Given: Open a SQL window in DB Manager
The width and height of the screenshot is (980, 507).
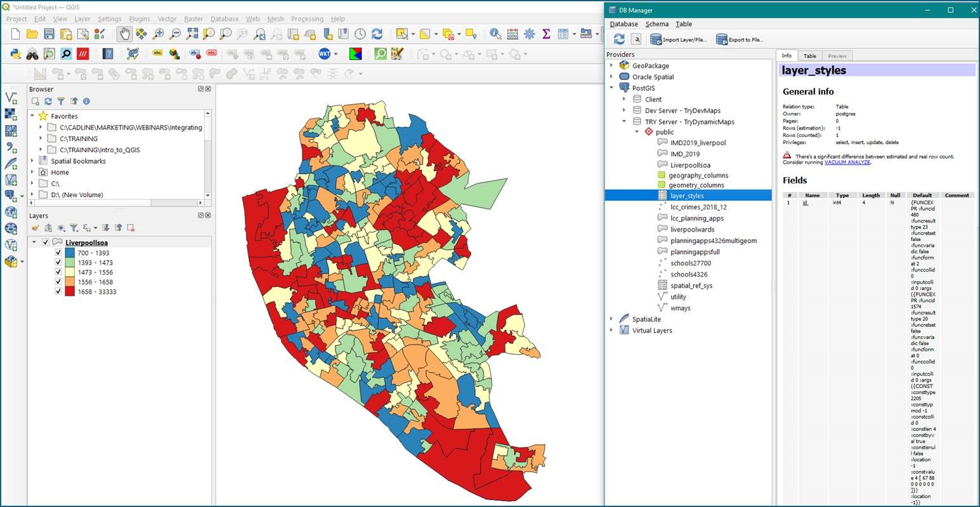Looking at the screenshot, I should tap(637, 39).
